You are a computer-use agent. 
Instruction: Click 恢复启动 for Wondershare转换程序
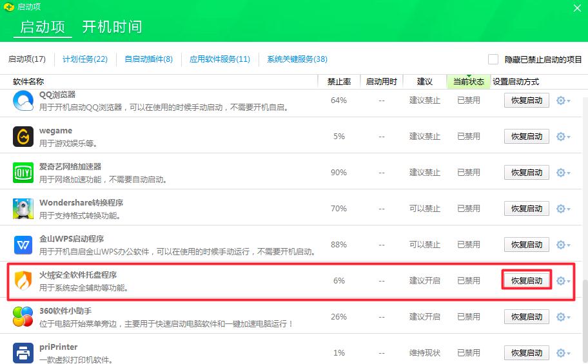point(527,209)
